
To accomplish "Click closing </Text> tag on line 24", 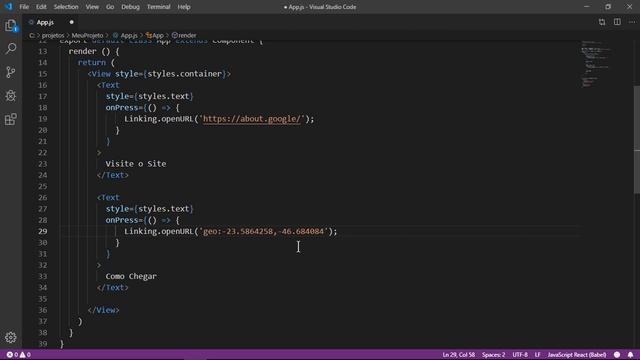I will coord(113,175).
